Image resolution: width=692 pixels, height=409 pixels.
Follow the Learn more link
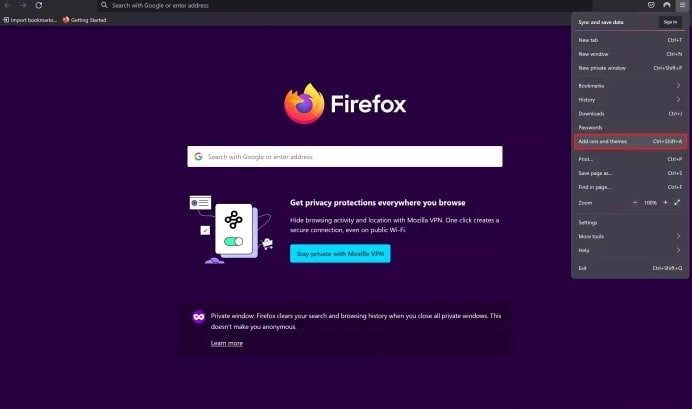pyautogui.click(x=227, y=343)
